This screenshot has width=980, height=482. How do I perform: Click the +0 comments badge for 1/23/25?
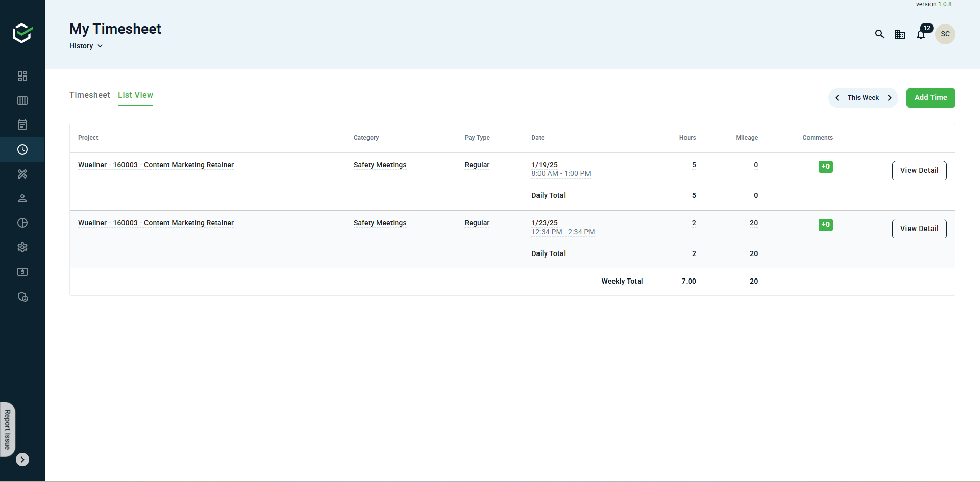pyautogui.click(x=826, y=225)
